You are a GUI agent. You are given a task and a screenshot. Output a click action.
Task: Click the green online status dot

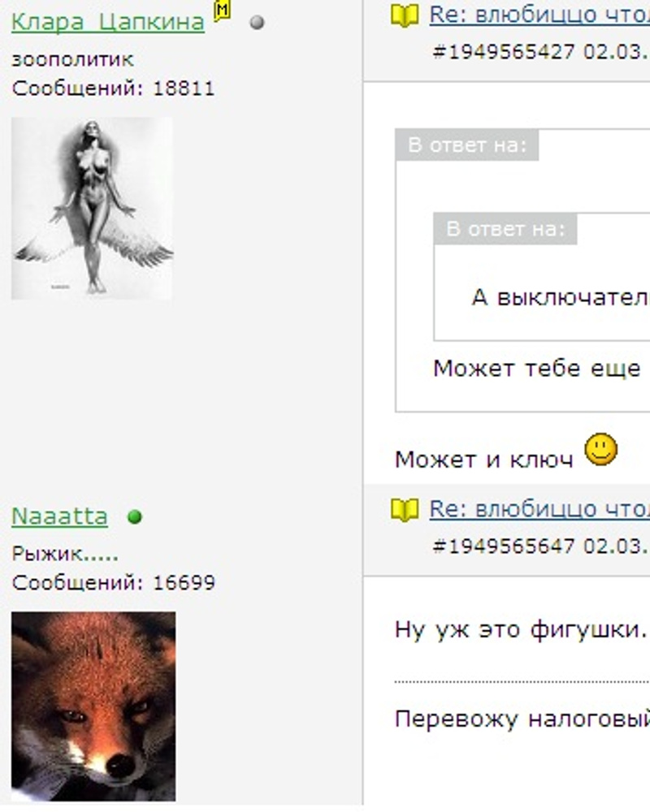pos(135,516)
